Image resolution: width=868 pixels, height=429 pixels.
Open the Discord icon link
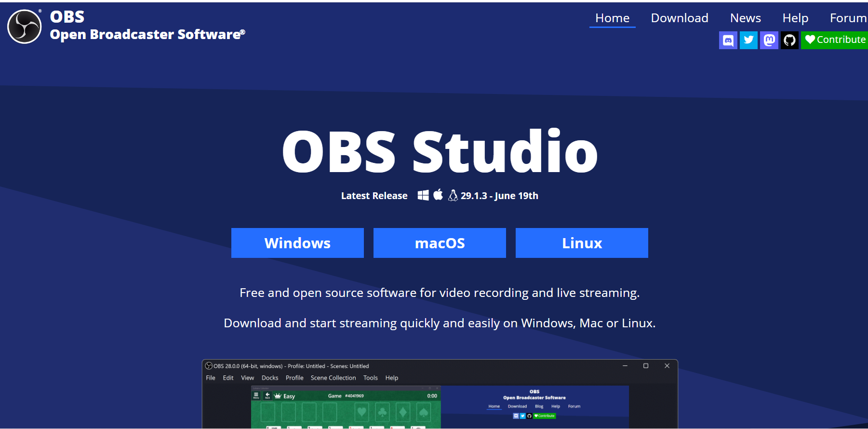(x=728, y=40)
